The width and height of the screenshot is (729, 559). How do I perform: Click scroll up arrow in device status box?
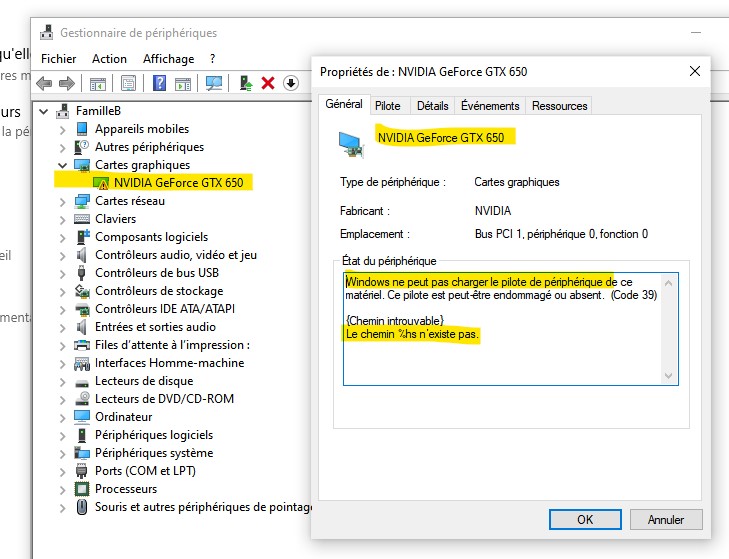(x=669, y=283)
